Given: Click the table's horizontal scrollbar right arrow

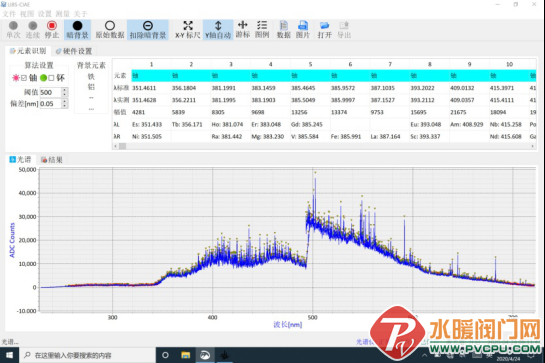Looking at the screenshot, I should pyautogui.click(x=532, y=146).
